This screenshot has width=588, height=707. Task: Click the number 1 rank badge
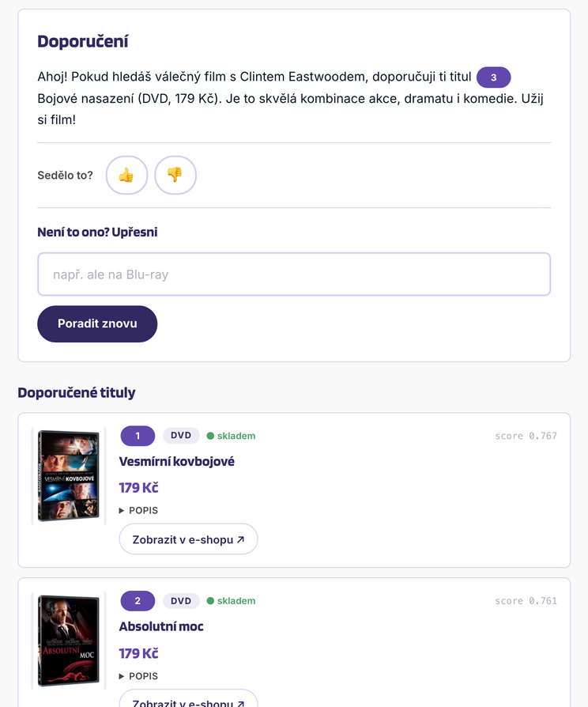click(x=138, y=436)
